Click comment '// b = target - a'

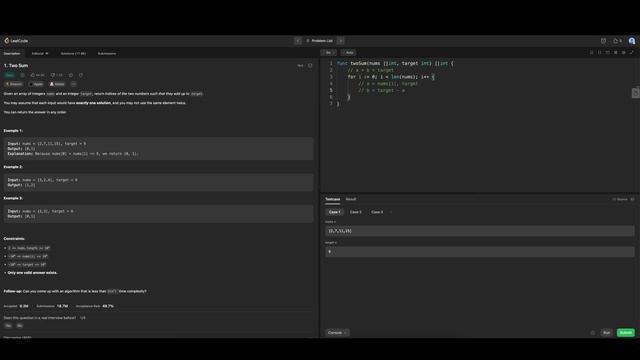pyautogui.click(x=381, y=90)
